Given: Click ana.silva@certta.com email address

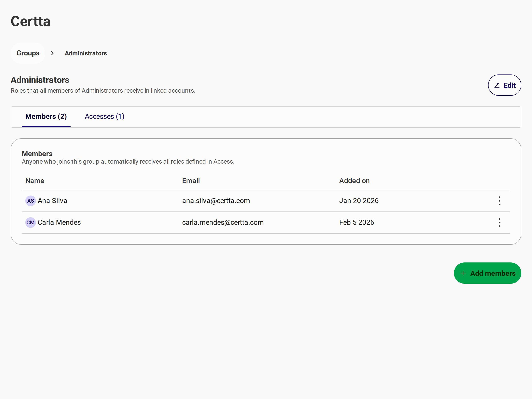Looking at the screenshot, I should pyautogui.click(x=216, y=201).
